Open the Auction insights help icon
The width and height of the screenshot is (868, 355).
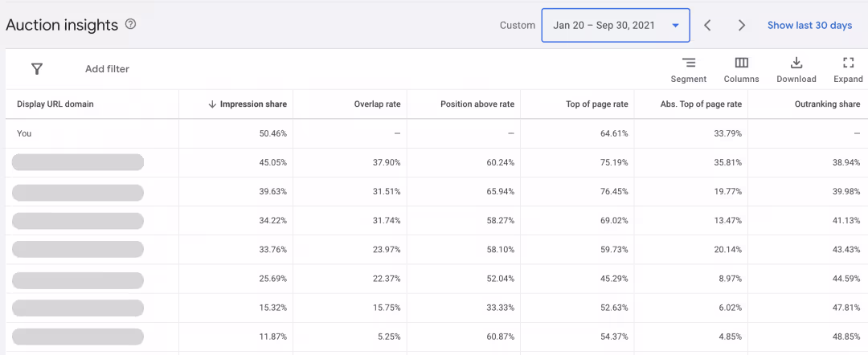tap(131, 24)
